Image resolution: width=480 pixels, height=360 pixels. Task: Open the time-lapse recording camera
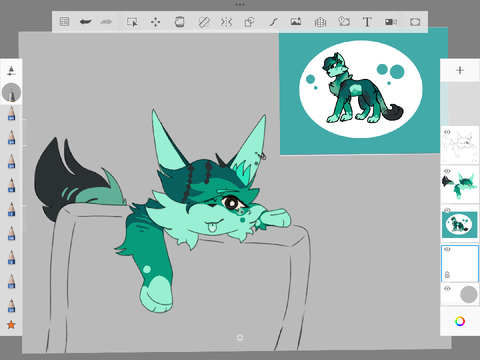[391, 22]
